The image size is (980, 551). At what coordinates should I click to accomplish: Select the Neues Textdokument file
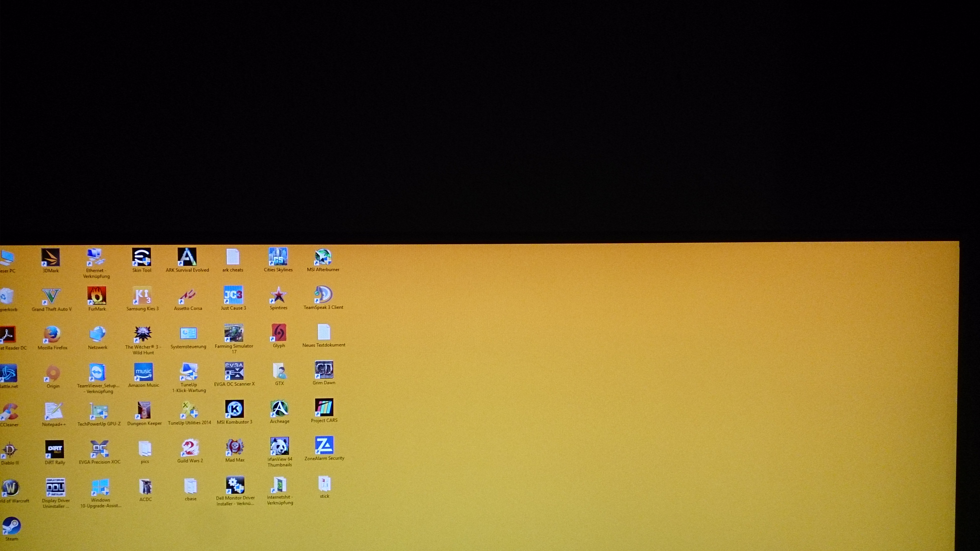[x=324, y=332]
